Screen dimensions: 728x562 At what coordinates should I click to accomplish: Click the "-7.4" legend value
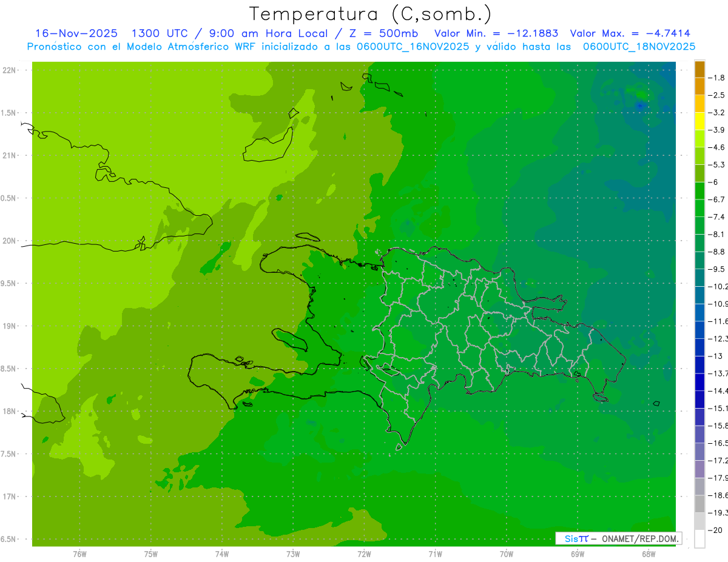pos(716,217)
